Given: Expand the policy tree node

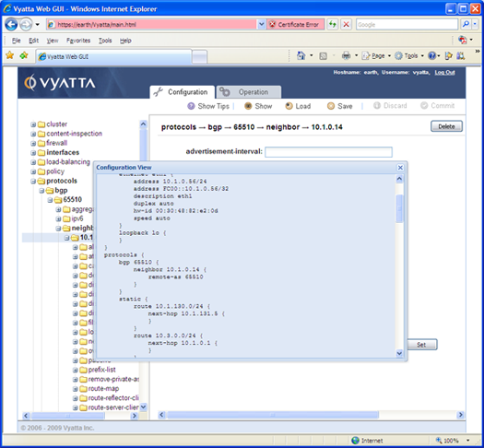Looking at the screenshot, I should point(33,171).
